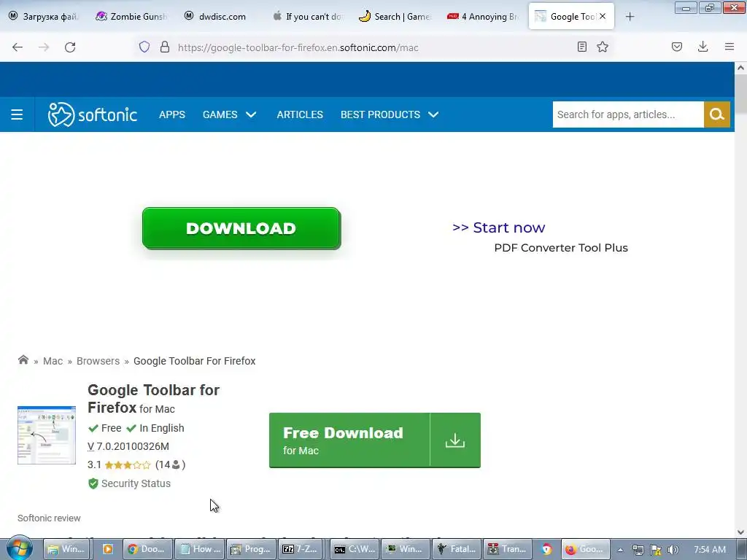Show hidden system tray icons
Viewport: 747px width, 560px height.
pos(620,550)
